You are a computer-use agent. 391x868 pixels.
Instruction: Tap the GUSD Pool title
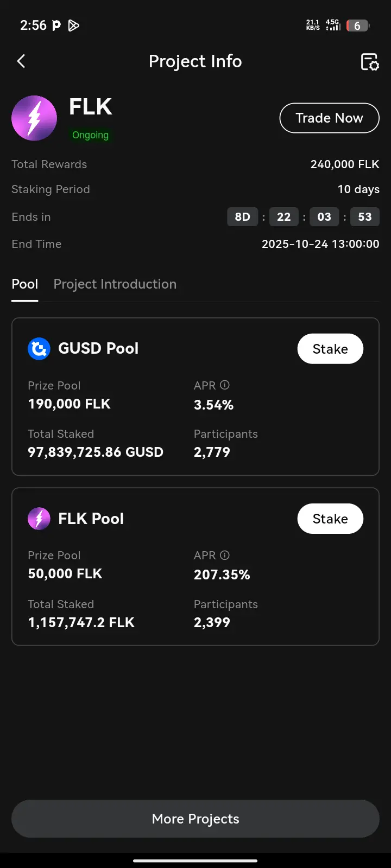(x=98, y=348)
